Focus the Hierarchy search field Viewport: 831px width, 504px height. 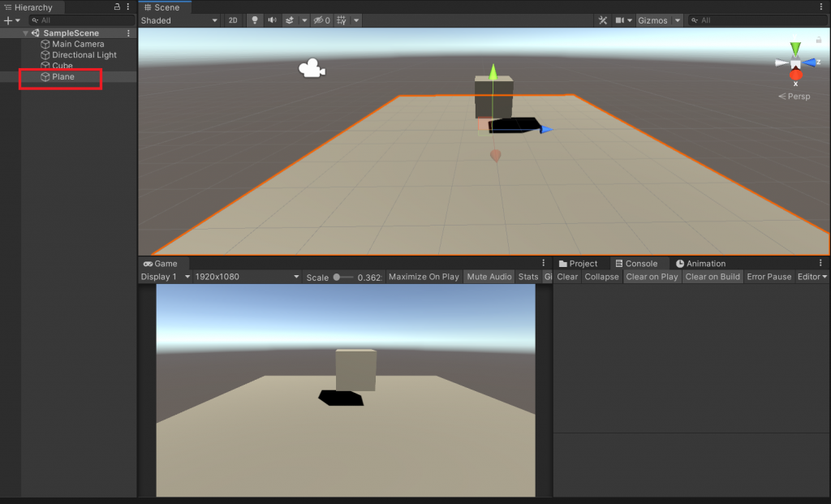(x=82, y=20)
